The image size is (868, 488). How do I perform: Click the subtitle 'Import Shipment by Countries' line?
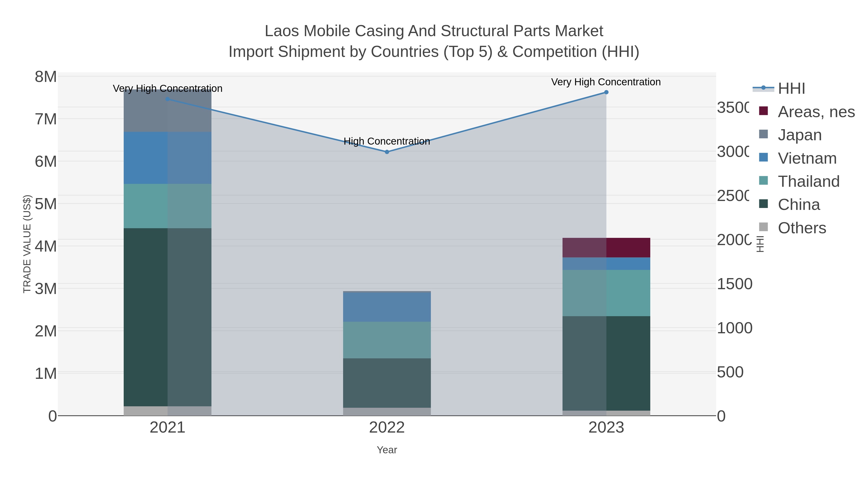[434, 52]
